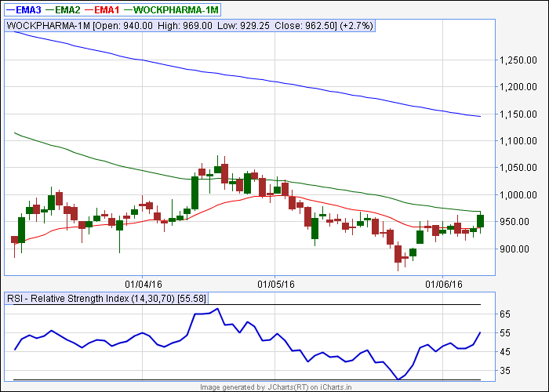This screenshot has width=549, height=392.
Task: Click the 1,250.00 price axis label
Action: (x=518, y=60)
